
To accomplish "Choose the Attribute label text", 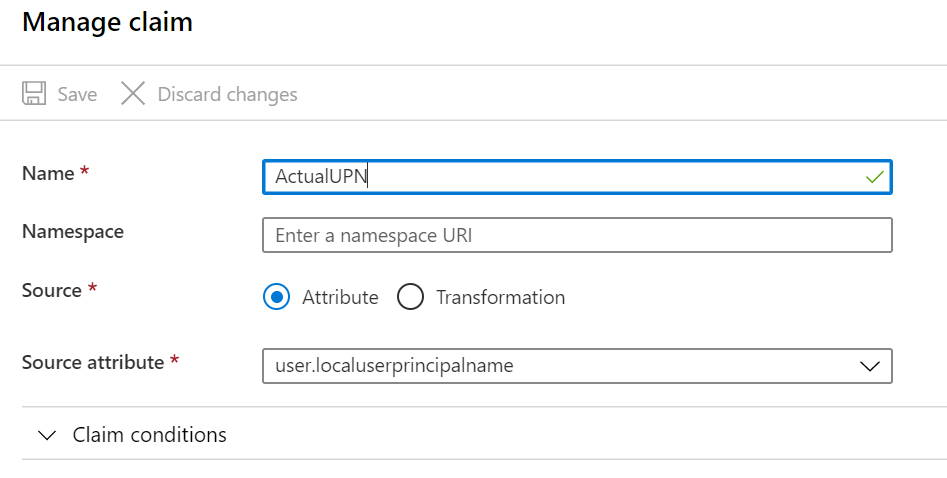I will (340, 297).
